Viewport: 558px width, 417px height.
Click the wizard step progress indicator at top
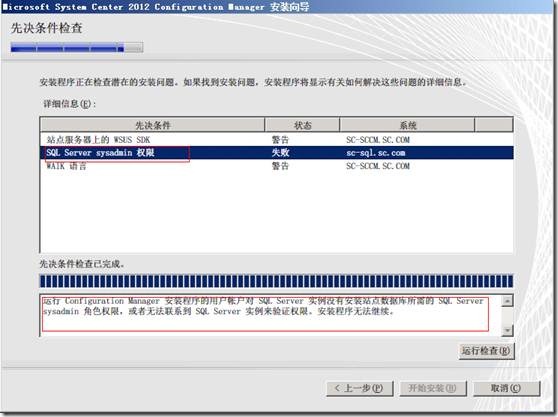(77, 47)
